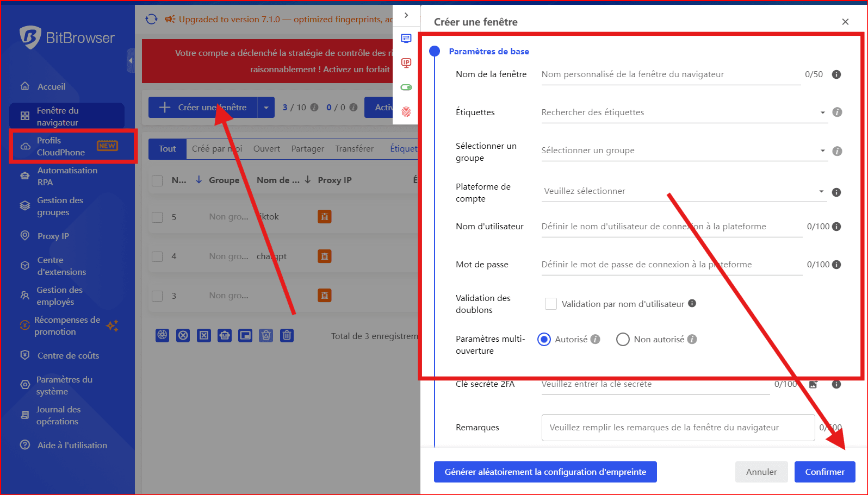
Task: Click info icon beside Nom de la fenêtre
Action: pos(836,74)
